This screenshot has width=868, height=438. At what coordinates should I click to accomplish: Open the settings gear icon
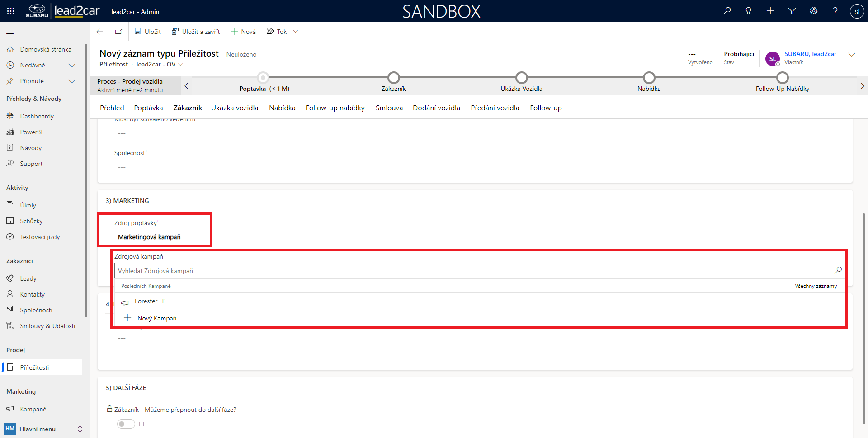coord(814,11)
